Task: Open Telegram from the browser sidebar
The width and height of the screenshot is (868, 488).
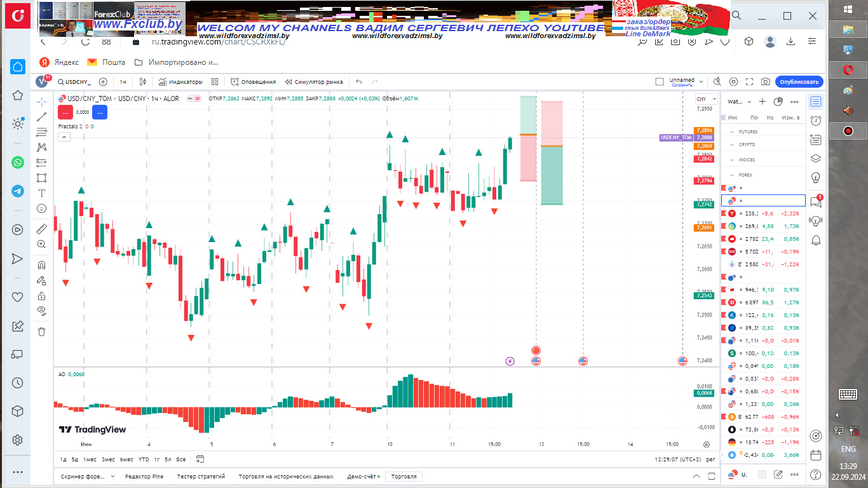Action: coord(18,191)
